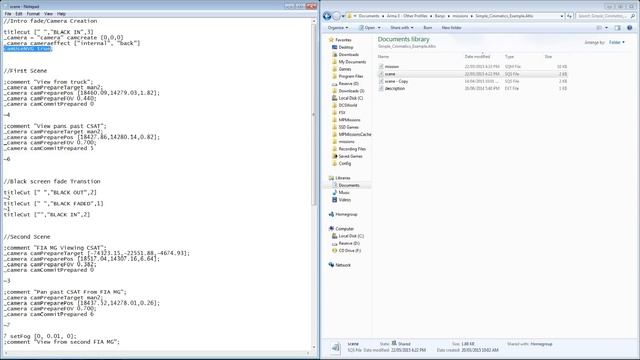This screenshot has width=640, height=360.
Task: Select Documents under Libraries
Action: click(349, 185)
